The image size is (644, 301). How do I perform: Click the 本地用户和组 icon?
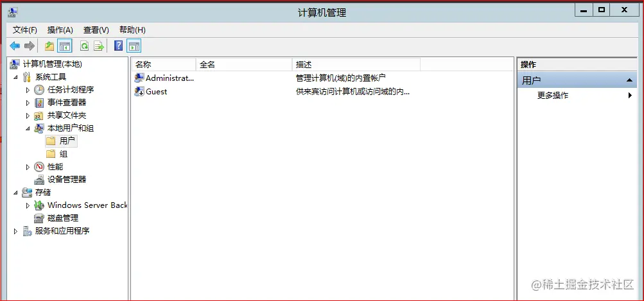[39, 128]
